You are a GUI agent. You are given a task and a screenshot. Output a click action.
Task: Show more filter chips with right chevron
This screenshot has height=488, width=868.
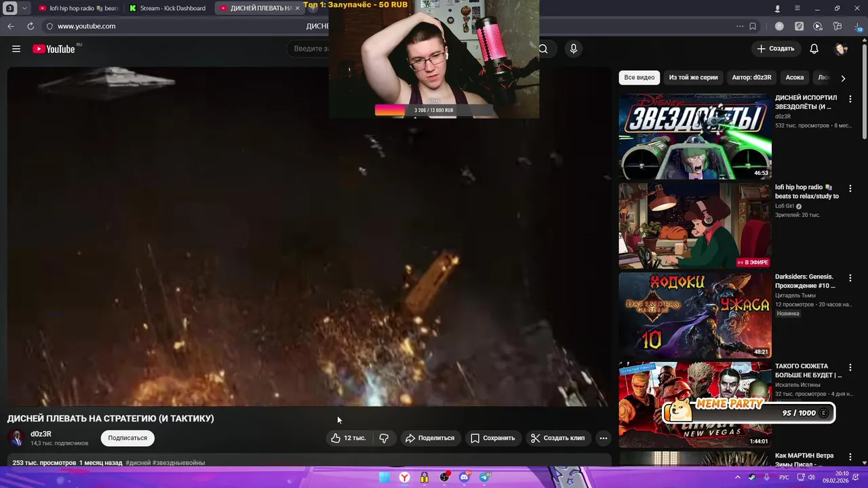(843, 78)
